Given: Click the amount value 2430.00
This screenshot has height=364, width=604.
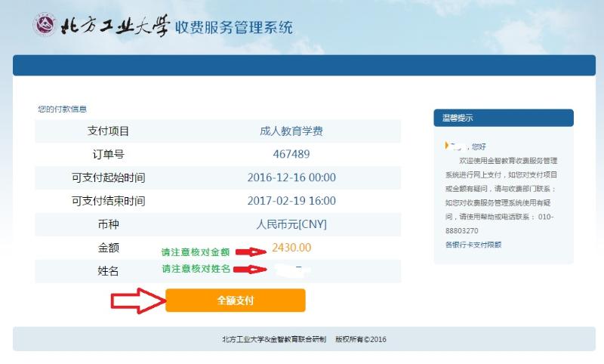Looking at the screenshot, I should [x=291, y=248].
